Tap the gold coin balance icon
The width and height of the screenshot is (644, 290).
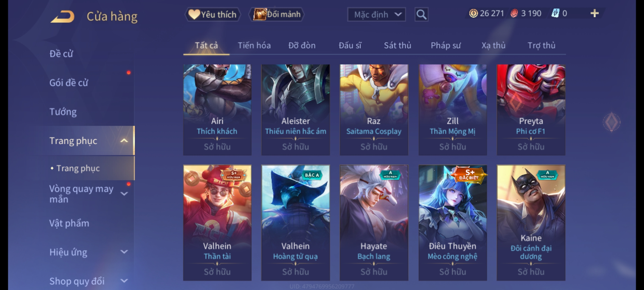[473, 13]
